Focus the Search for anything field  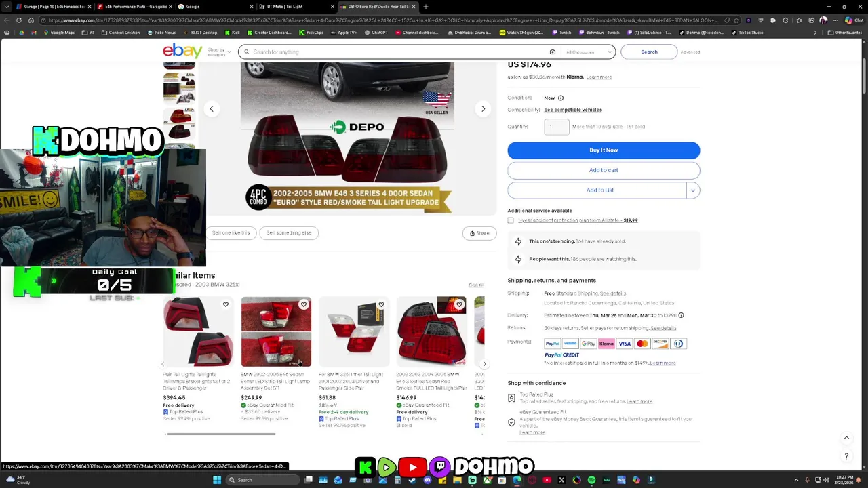tap(400, 52)
